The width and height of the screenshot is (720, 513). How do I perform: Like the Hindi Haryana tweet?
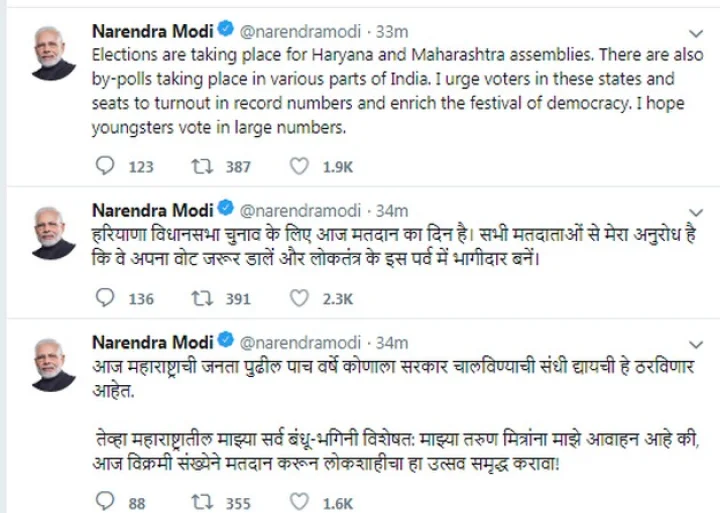(x=298, y=298)
